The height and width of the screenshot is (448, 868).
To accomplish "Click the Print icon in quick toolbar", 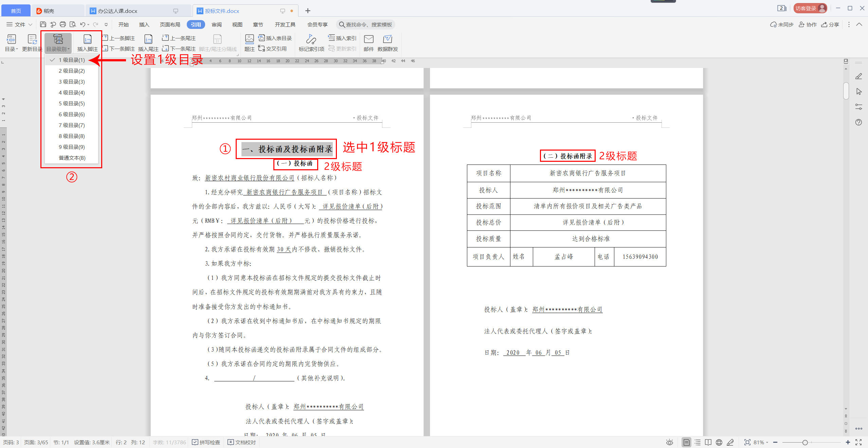I will tap(63, 24).
